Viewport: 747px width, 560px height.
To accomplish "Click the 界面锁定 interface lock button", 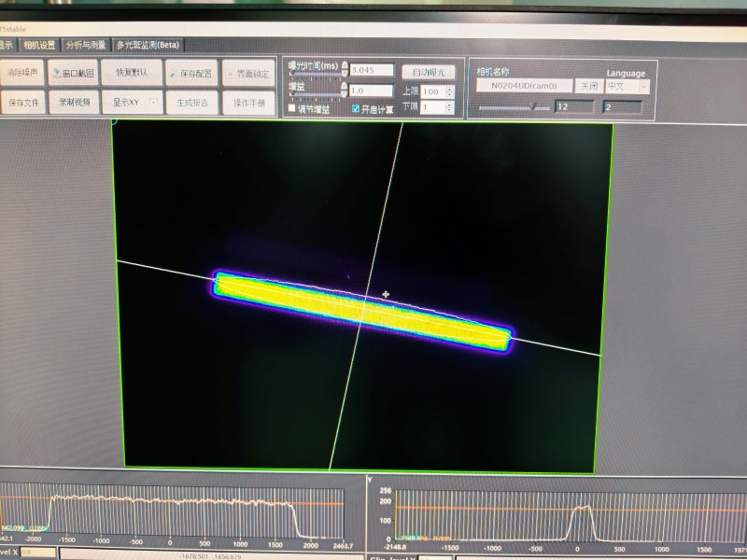I will (249, 73).
